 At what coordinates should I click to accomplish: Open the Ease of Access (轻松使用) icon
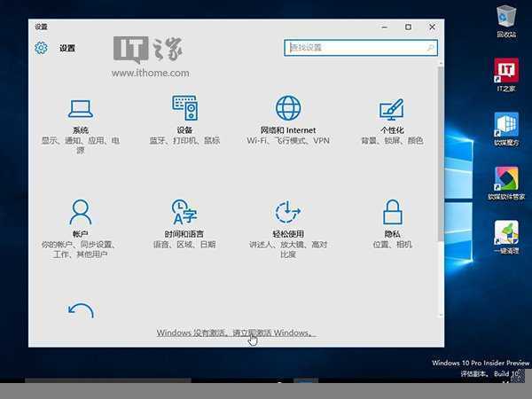point(287,212)
